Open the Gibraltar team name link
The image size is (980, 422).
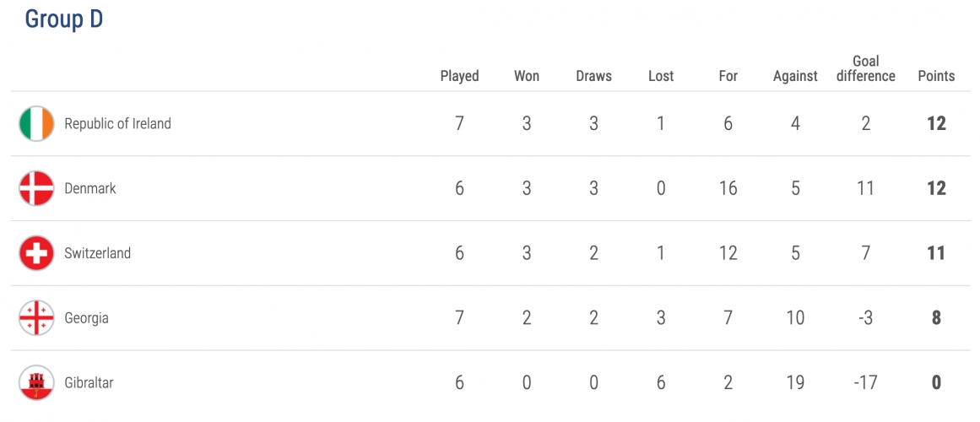(x=89, y=382)
